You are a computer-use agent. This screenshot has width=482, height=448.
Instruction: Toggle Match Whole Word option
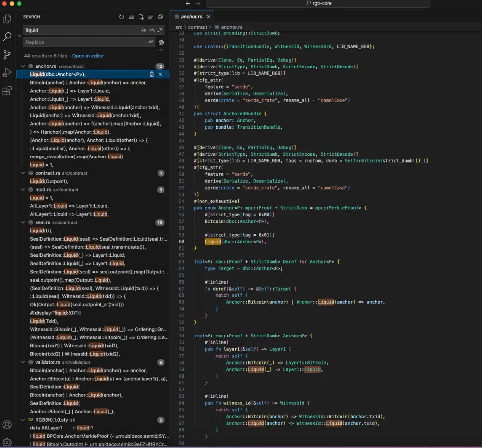(x=152, y=30)
